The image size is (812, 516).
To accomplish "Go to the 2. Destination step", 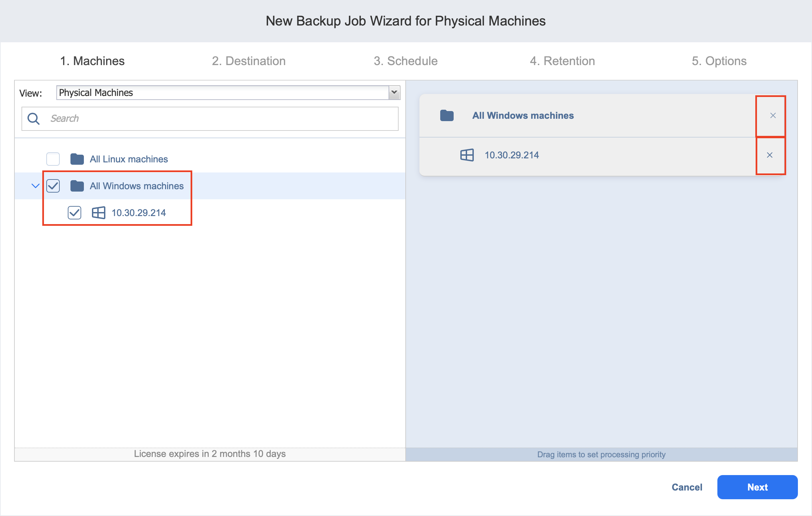I will (x=249, y=61).
